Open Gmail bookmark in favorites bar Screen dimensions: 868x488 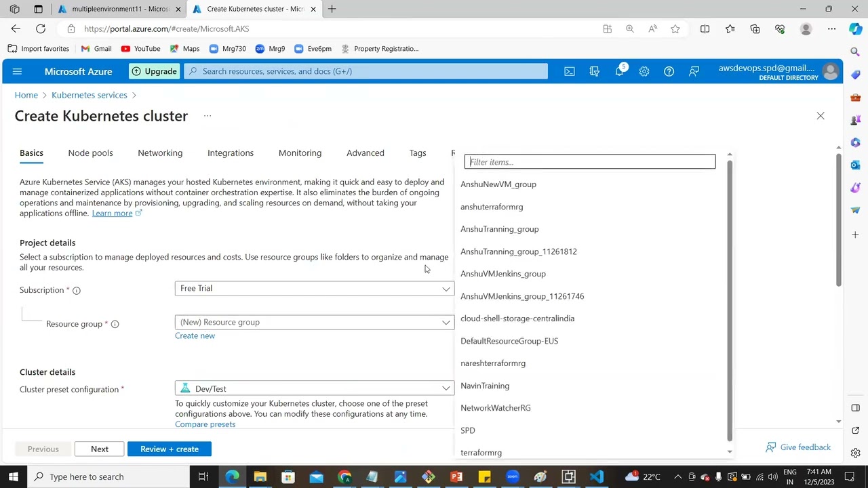(96, 49)
